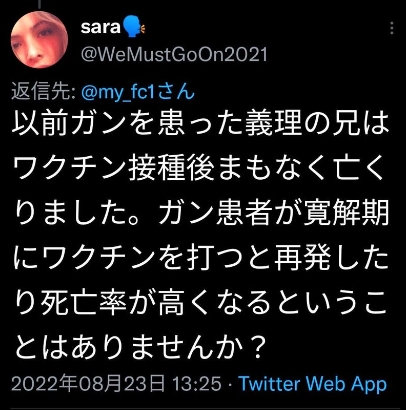The image size is (406, 410).
Task: Select the tweet line starting り死亡率が高く
Action: click(x=200, y=303)
